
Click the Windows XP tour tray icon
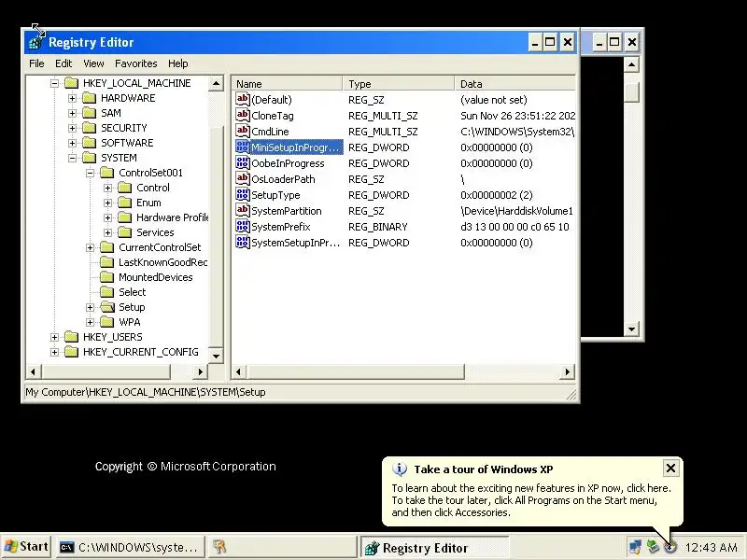click(670, 547)
